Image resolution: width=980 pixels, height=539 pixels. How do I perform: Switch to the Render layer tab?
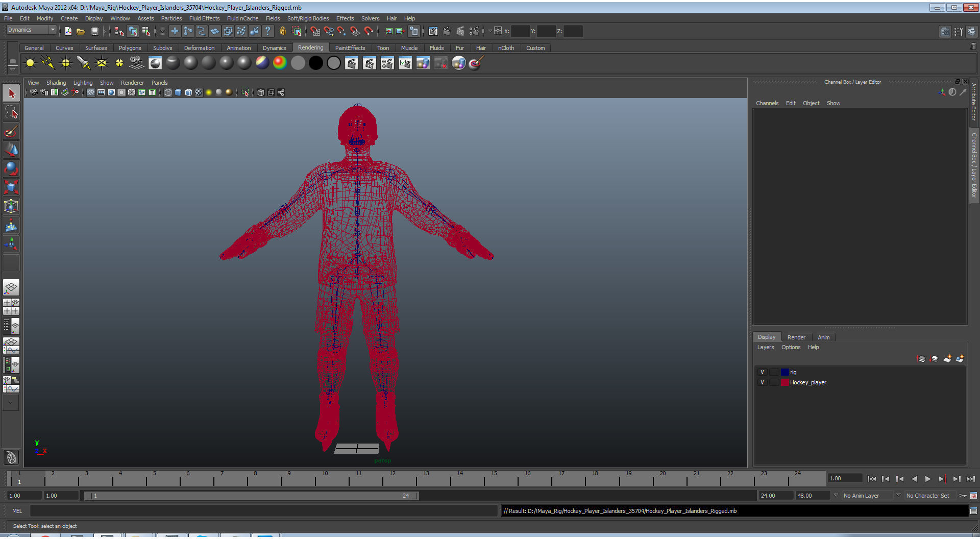pyautogui.click(x=796, y=337)
